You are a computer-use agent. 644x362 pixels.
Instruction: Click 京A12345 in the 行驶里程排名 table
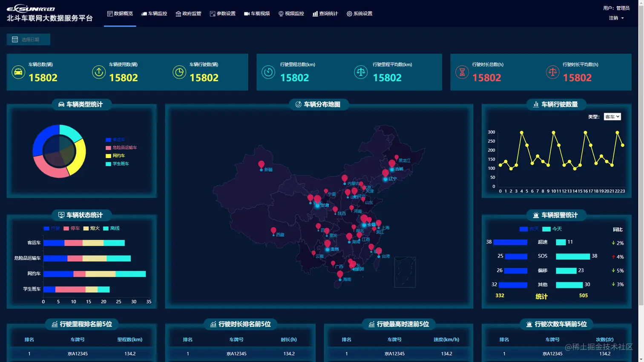(x=78, y=354)
